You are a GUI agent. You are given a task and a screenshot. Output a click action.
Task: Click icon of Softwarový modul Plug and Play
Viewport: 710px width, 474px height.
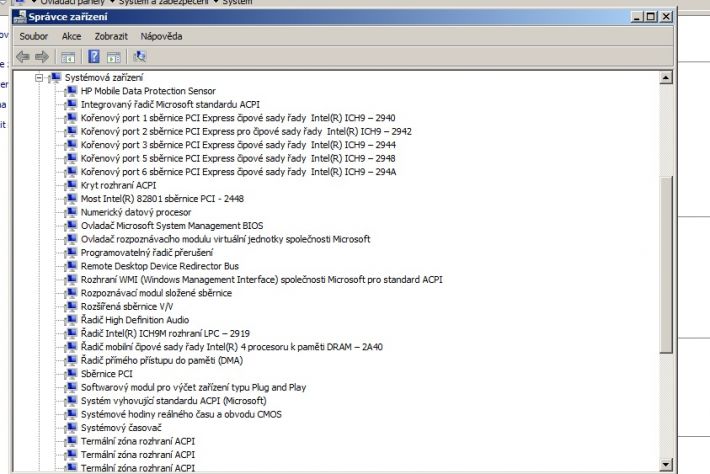71,387
